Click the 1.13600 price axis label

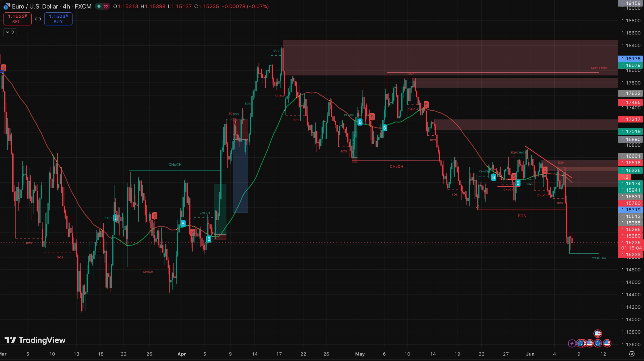pos(631,344)
